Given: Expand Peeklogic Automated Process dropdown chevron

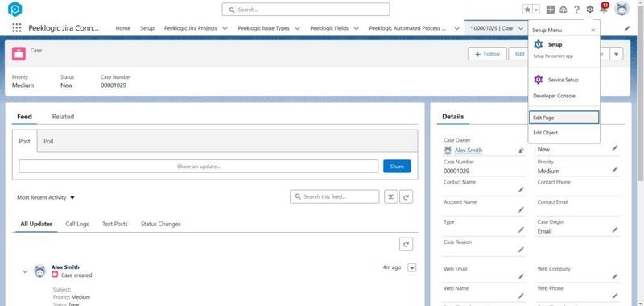Looking at the screenshot, I should (456, 28).
